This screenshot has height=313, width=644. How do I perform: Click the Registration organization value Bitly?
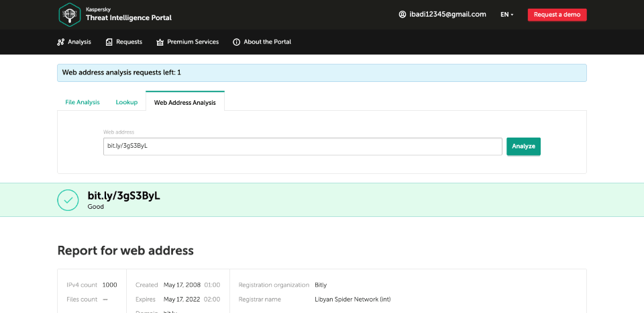click(x=321, y=285)
